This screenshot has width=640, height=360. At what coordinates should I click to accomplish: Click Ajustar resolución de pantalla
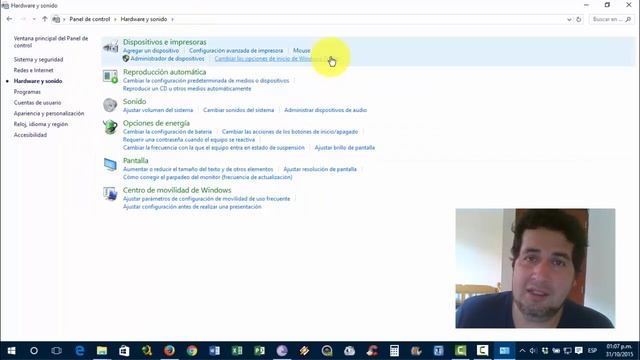[x=320, y=169]
